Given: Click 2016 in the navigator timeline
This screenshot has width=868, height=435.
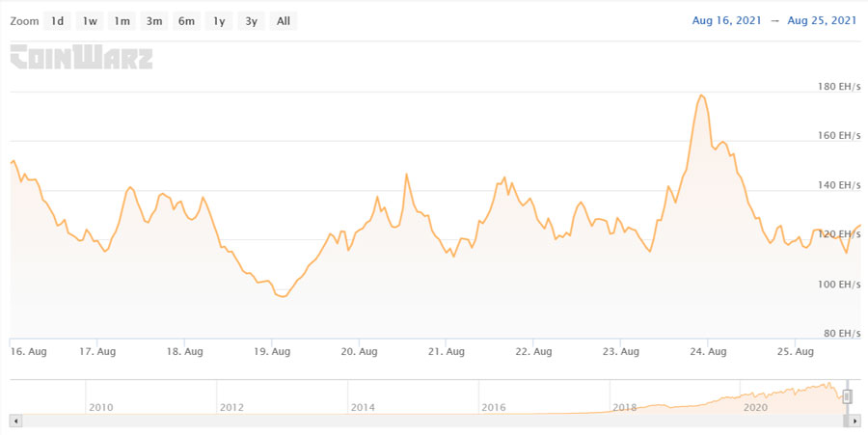Looking at the screenshot, I should [493, 407].
